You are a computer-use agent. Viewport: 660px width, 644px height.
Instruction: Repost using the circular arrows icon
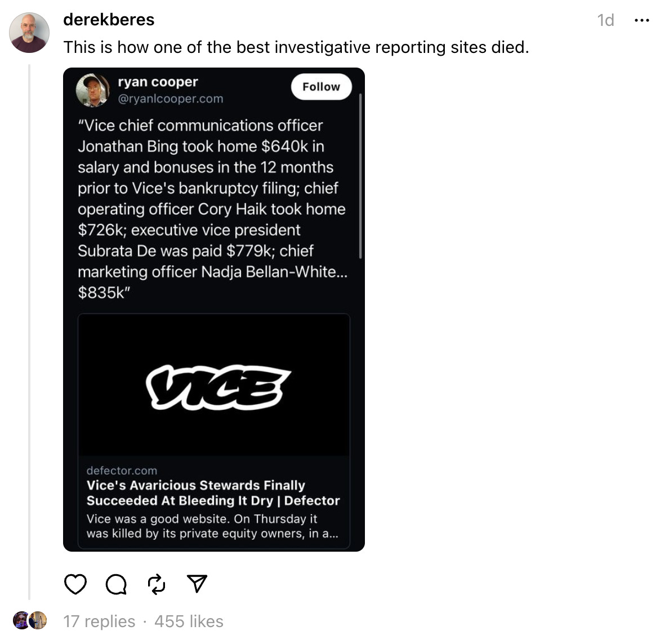157,584
